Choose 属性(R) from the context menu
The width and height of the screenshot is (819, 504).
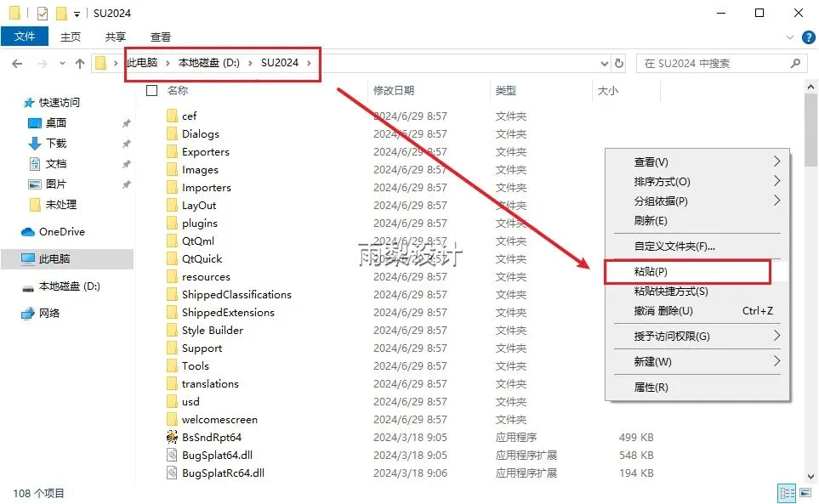coord(697,388)
